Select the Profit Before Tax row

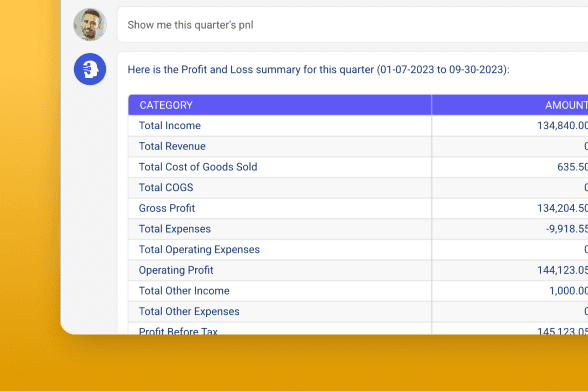(358, 328)
